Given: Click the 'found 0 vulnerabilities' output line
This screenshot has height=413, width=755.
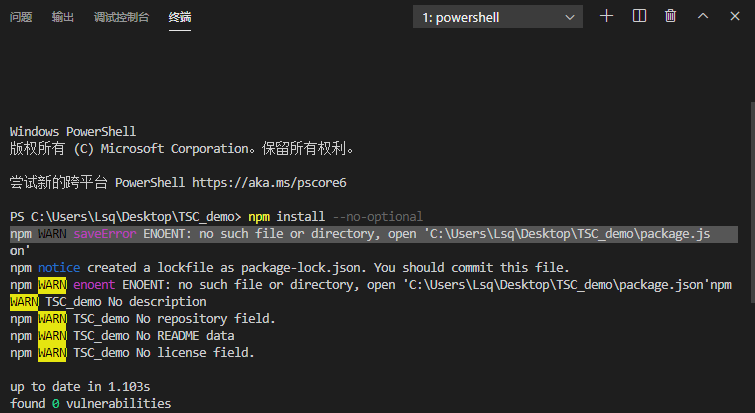Looking at the screenshot, I should (x=90, y=404).
